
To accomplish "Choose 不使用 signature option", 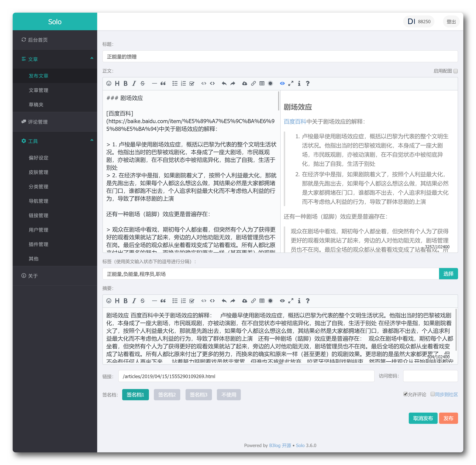I will tap(229, 395).
